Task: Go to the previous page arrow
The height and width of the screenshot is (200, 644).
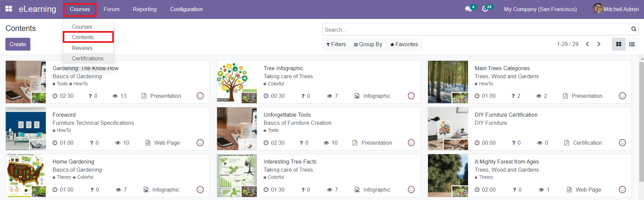Action: [587, 44]
